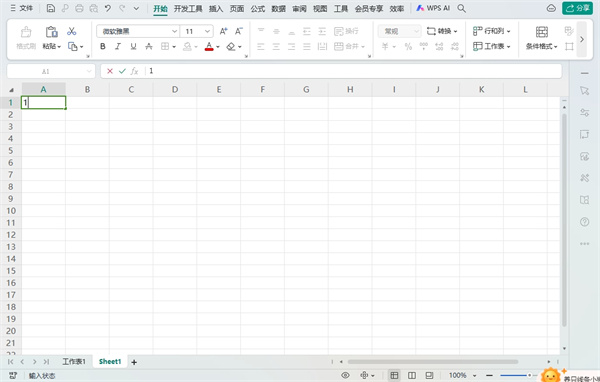The height and width of the screenshot is (382, 600).
Task: Switch to the 开发工具 tab
Action: [188, 8]
